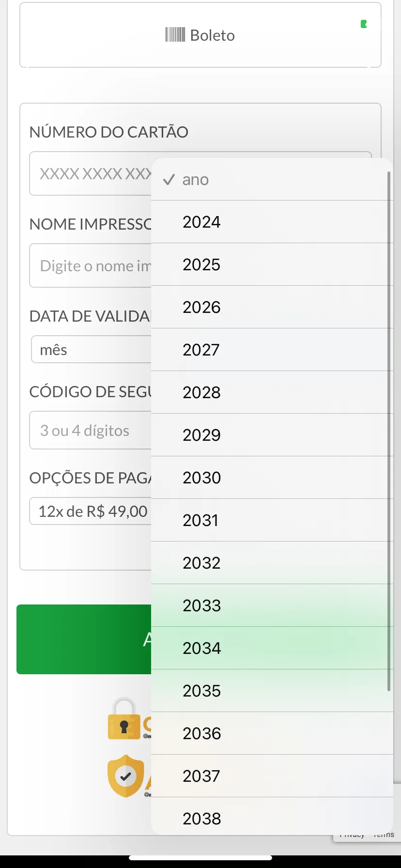This screenshot has width=401, height=868.
Task: Choose 2034 from the year list
Action: pyautogui.click(x=272, y=648)
